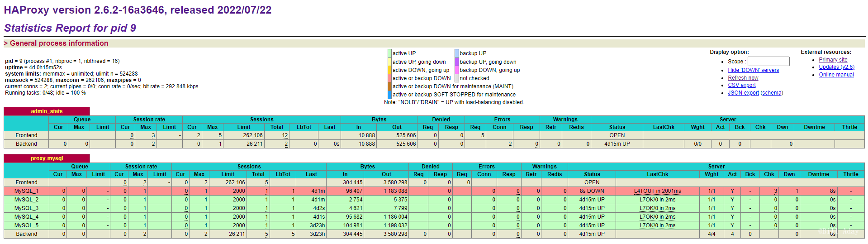Click the backup UP legend color
Image resolution: width=868 pixels, height=244 pixels.
pyautogui.click(x=457, y=53)
